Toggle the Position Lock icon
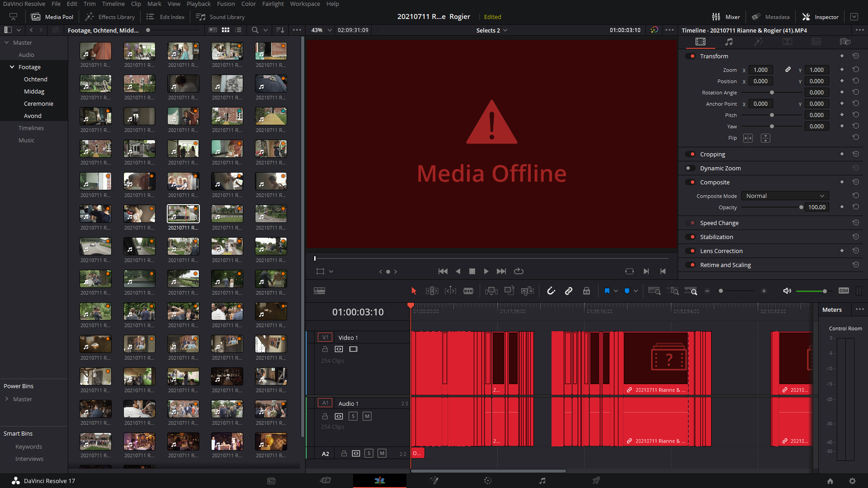868x488 pixels. 586,291
